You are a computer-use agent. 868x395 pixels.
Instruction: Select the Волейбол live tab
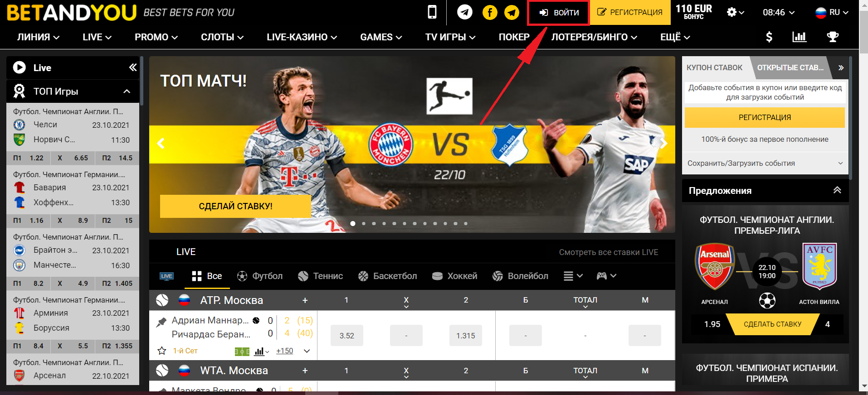point(520,276)
